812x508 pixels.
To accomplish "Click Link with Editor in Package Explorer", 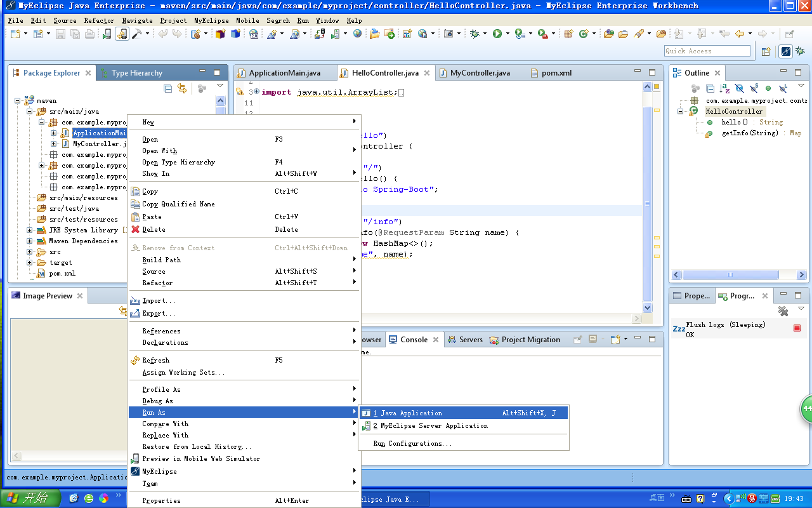I will 182,88.
